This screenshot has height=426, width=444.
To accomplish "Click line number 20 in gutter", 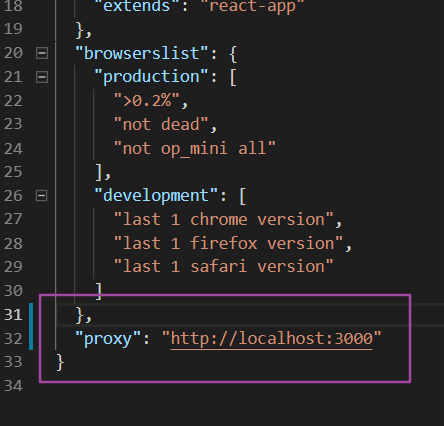I will click(x=13, y=53).
